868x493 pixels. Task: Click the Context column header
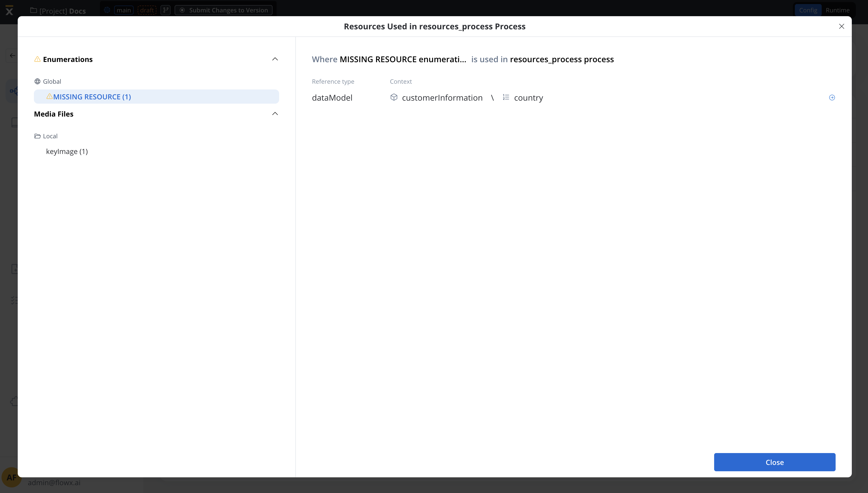coord(401,82)
